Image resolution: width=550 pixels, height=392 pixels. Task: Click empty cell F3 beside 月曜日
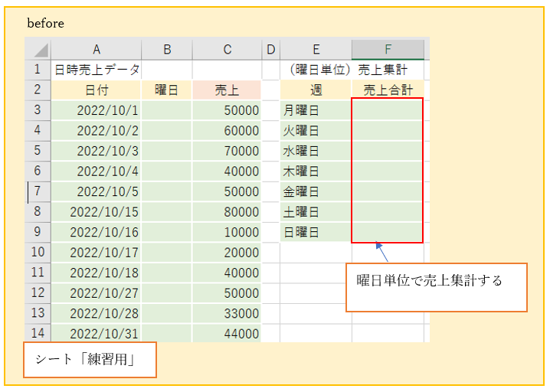[x=388, y=110]
